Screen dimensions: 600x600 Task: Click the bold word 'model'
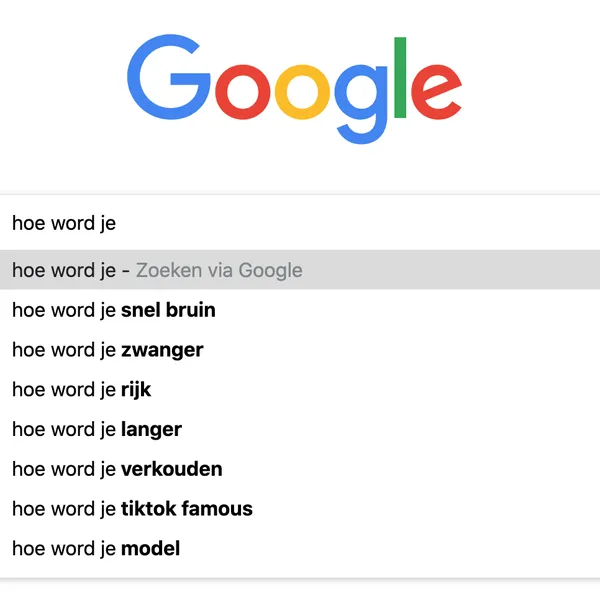pos(151,548)
